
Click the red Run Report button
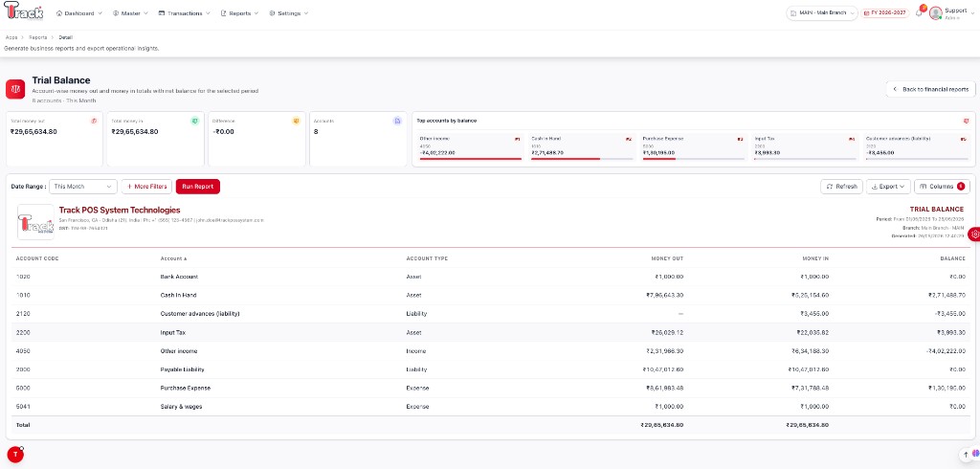click(197, 187)
